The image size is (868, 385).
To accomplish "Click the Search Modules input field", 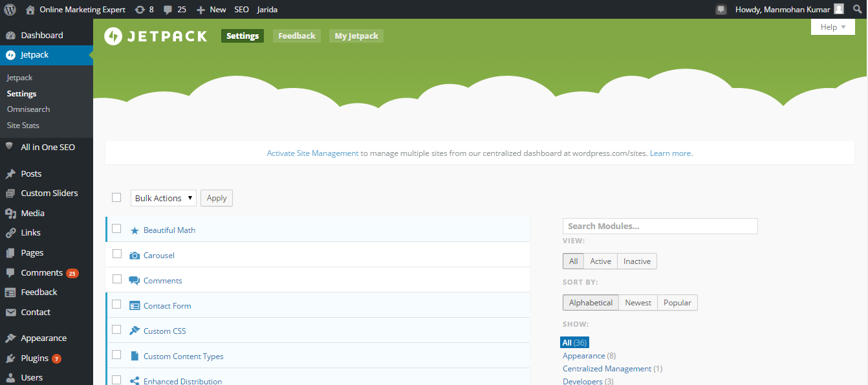I will coord(660,226).
